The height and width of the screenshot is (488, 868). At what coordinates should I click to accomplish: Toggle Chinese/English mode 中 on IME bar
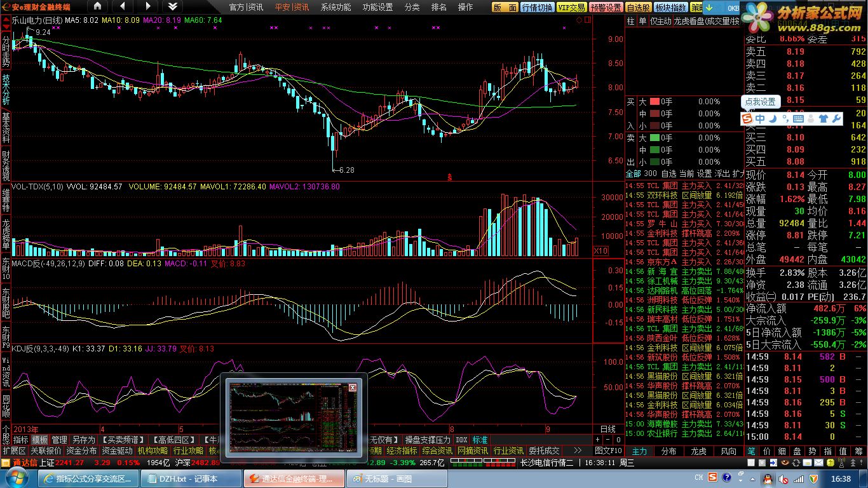760,119
